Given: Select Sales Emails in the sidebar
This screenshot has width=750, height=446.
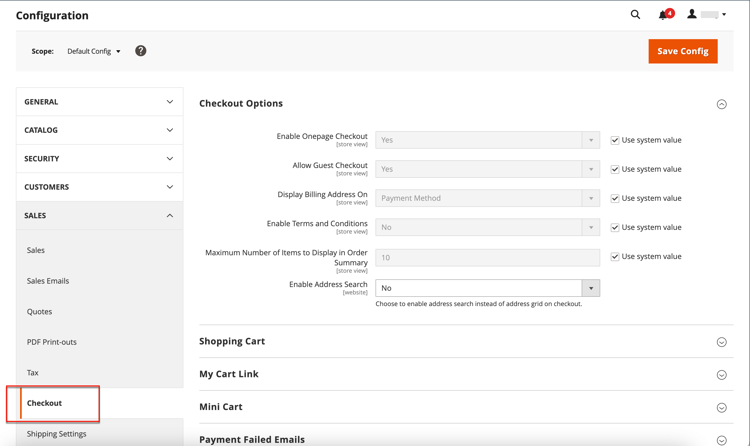Looking at the screenshot, I should pyautogui.click(x=48, y=281).
